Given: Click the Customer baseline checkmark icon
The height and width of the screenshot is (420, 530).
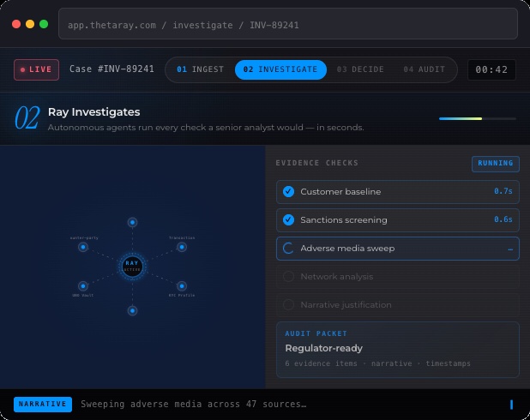Looking at the screenshot, I should 288,192.
